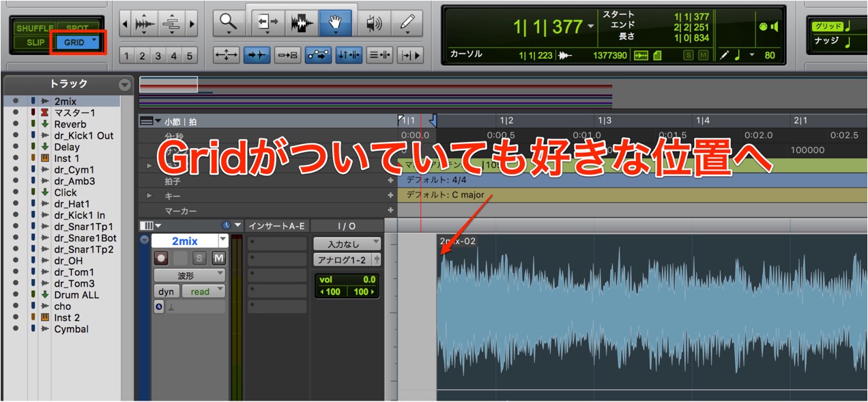Click the counter's S solo indicator
Image resolution: width=868 pixels, height=402 pixels.
click(x=688, y=55)
